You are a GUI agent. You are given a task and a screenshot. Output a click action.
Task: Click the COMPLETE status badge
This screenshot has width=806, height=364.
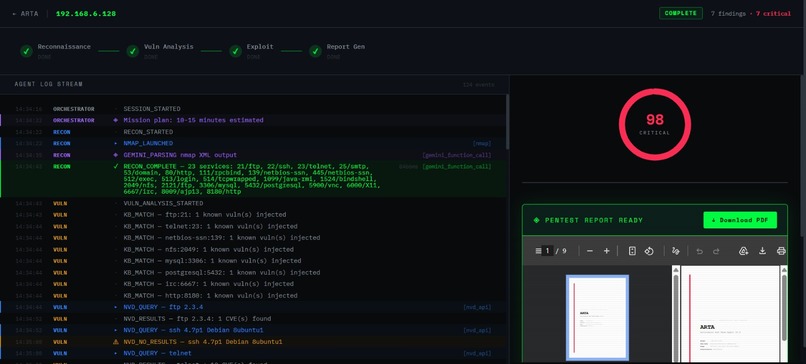tap(681, 13)
